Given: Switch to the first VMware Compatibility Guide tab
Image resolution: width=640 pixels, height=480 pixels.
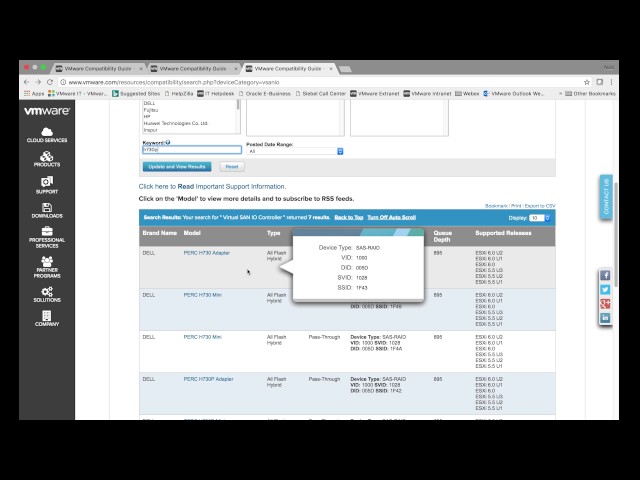Looking at the screenshot, I should coord(100,69).
